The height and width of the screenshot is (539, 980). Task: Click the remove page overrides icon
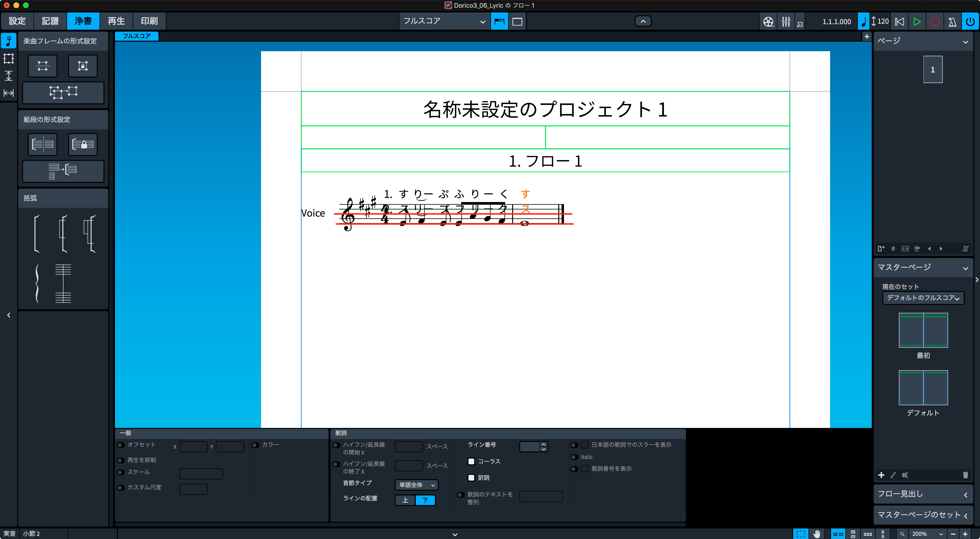965,249
